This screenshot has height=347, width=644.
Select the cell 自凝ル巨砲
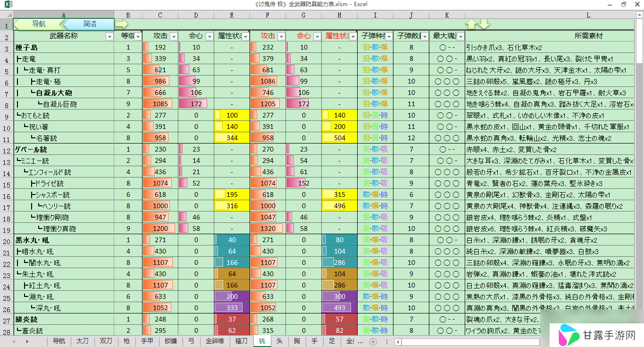pos(64,104)
